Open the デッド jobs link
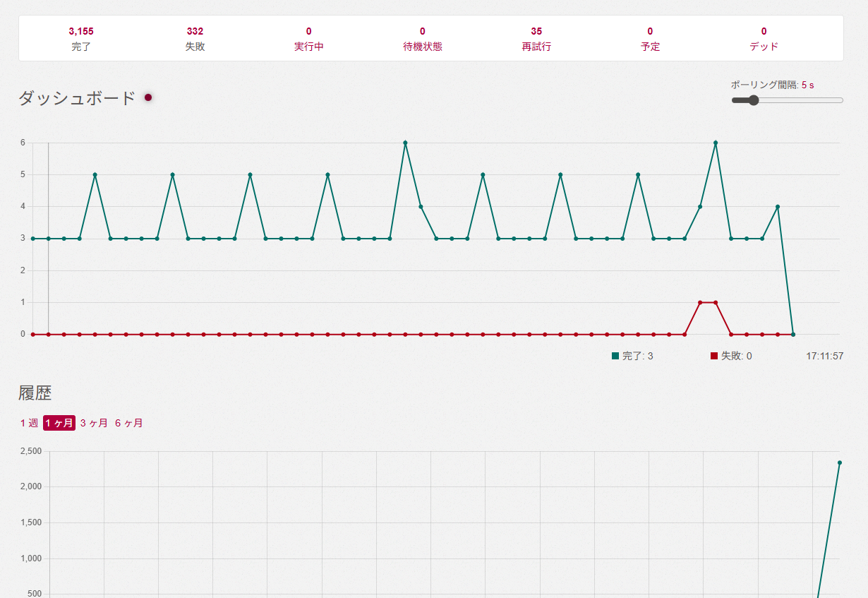This screenshot has height=598, width=868. tap(764, 39)
